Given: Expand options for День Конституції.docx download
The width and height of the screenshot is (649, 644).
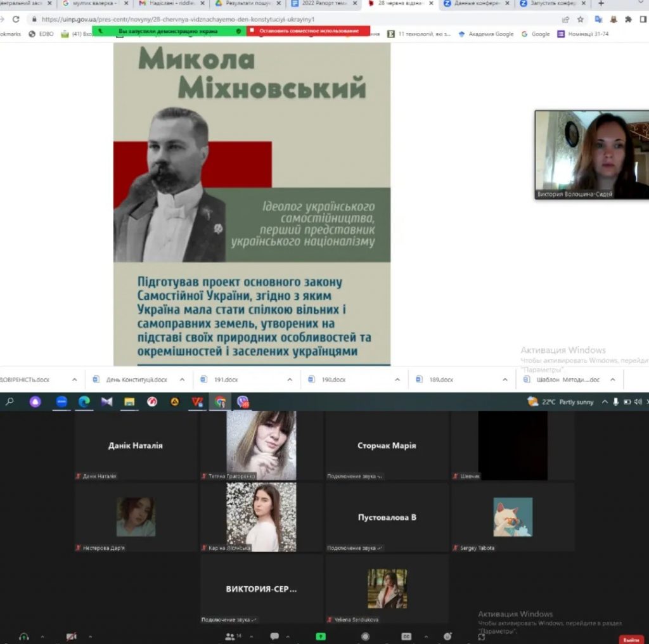Looking at the screenshot, I should (x=182, y=380).
